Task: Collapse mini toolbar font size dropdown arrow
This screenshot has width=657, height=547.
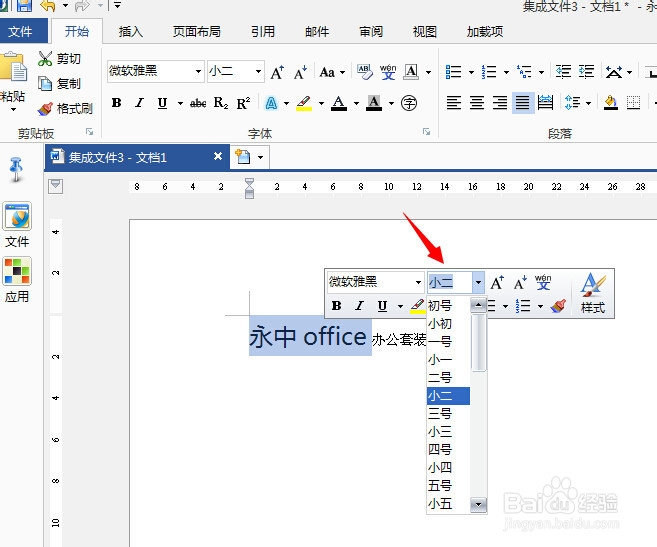Action: [x=479, y=282]
